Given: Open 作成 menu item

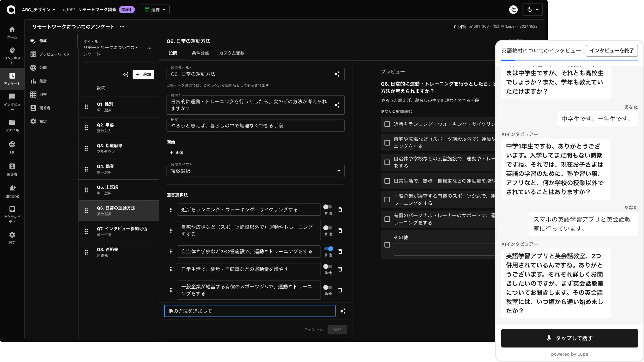Looking at the screenshot, I should (x=52, y=41).
